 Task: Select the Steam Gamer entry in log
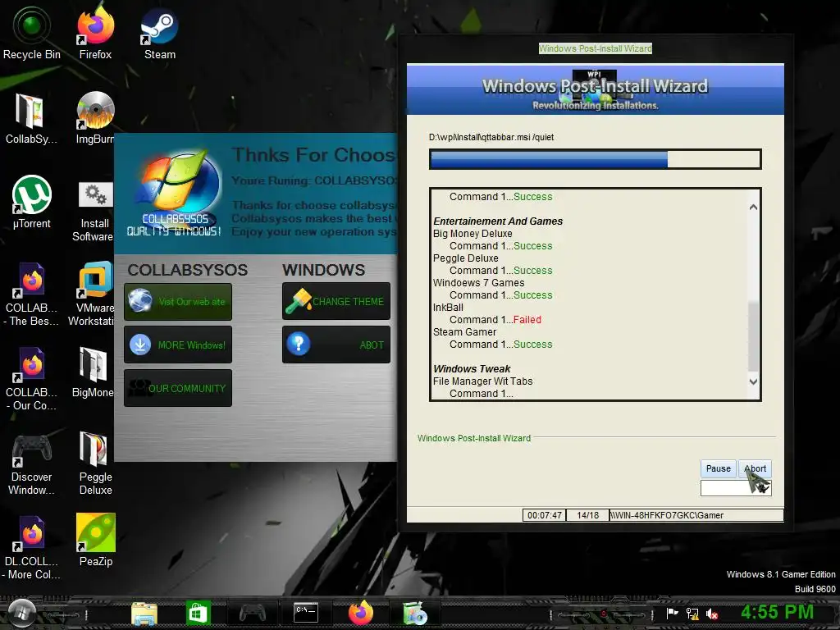coord(464,332)
